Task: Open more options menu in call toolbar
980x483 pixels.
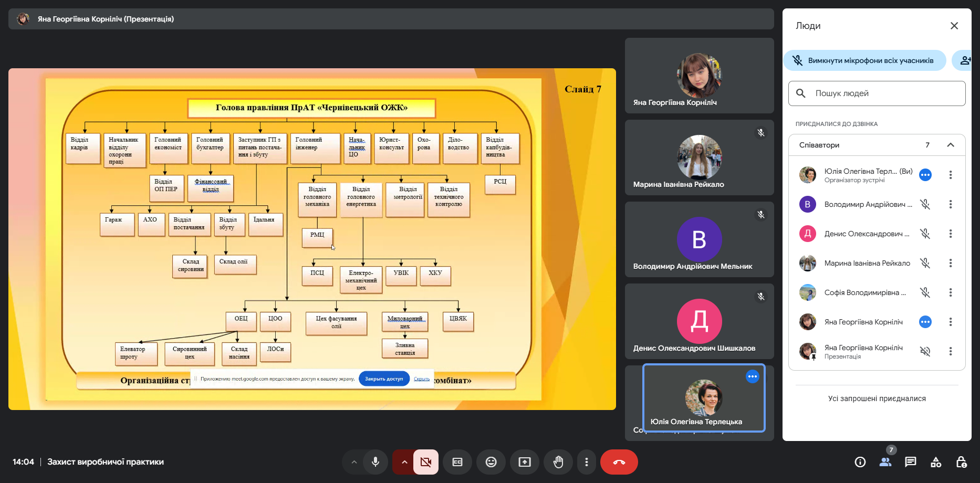Action: [586, 462]
